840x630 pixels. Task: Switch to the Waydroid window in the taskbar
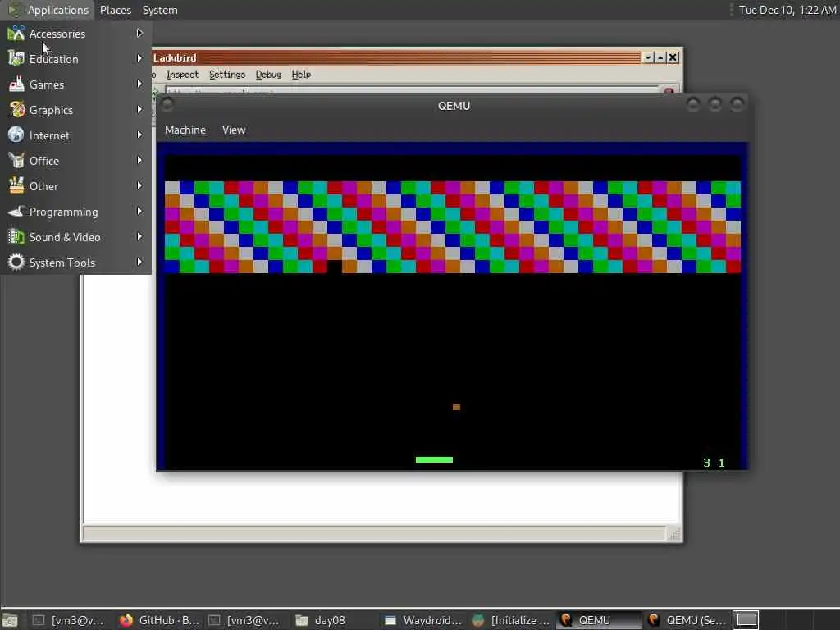(422, 620)
